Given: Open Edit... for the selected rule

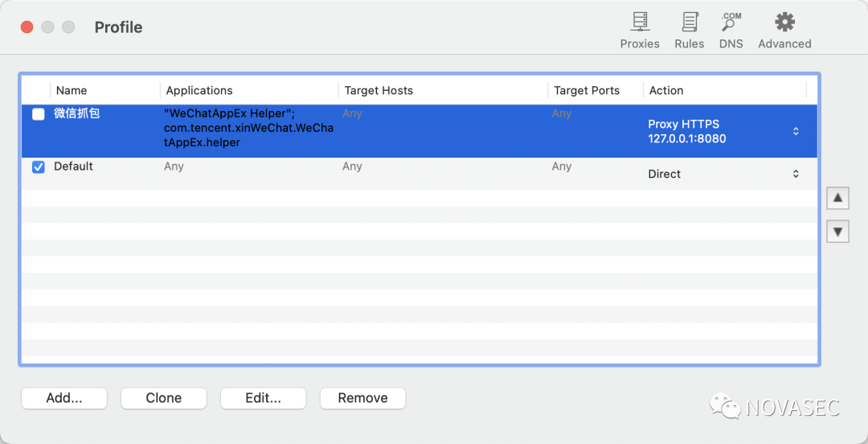Looking at the screenshot, I should [x=264, y=398].
